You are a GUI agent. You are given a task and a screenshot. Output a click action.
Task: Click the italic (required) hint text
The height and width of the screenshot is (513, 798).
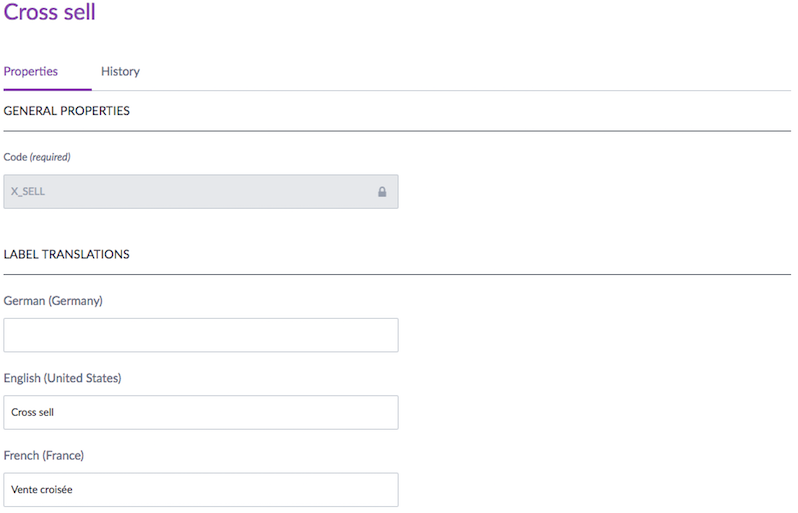50,157
